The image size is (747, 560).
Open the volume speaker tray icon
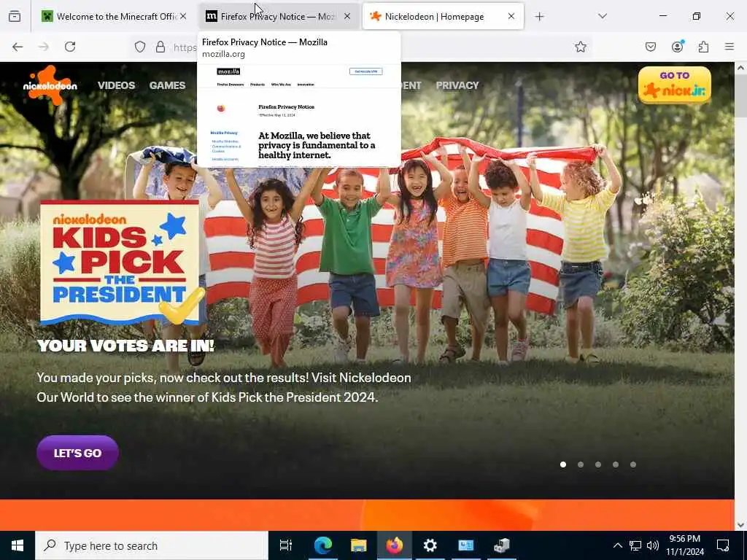click(653, 545)
